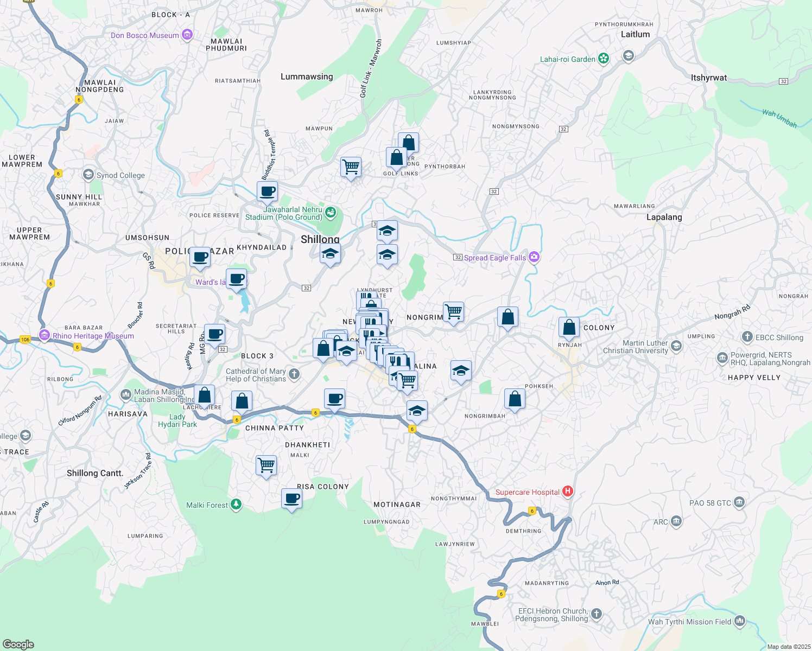Screen dimensions: 812x651
Task: Open the Supercare Hospital H icon
Action: (568, 492)
